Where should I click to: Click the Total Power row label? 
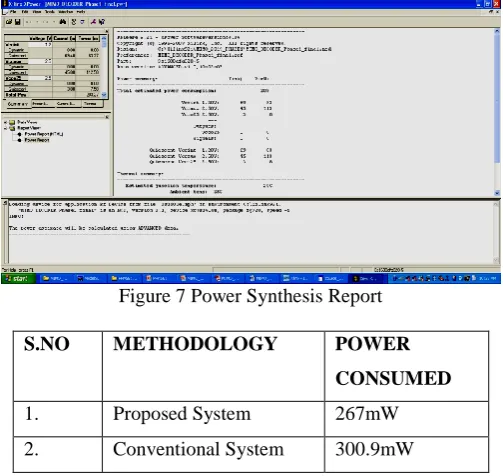tap(16, 95)
